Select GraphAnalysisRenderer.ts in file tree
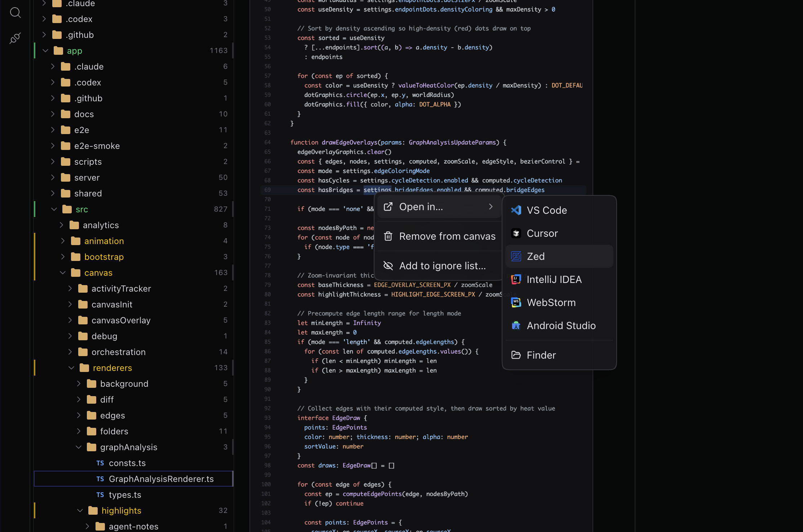Screen dimensions: 803x532 point(134,479)
